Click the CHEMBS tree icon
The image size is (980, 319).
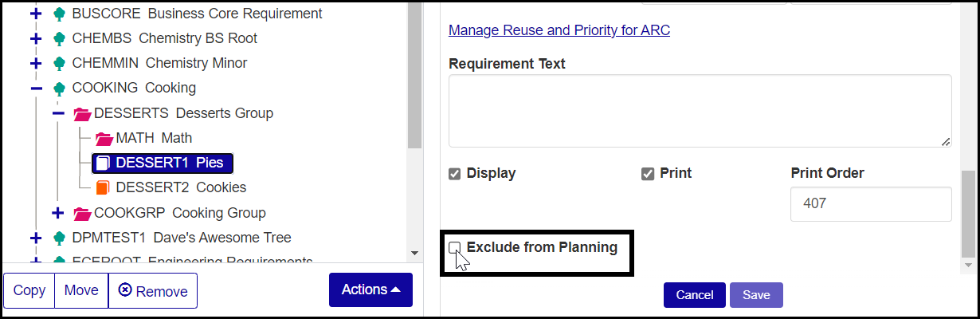click(59, 38)
